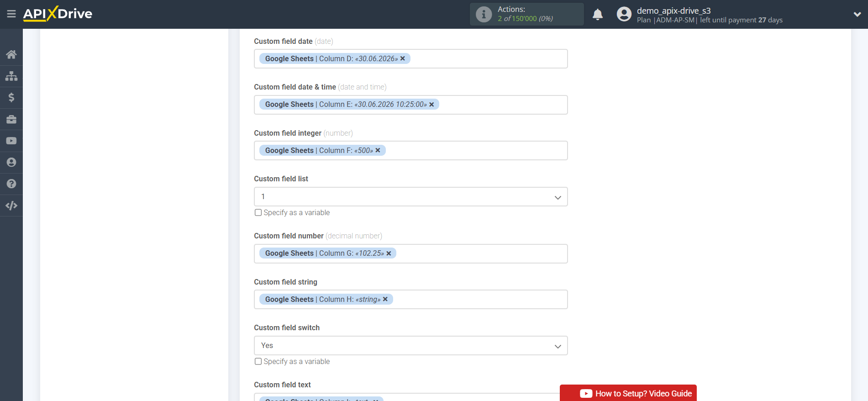The image size is (868, 401).
Task: Open the notifications bell
Action: tap(598, 15)
